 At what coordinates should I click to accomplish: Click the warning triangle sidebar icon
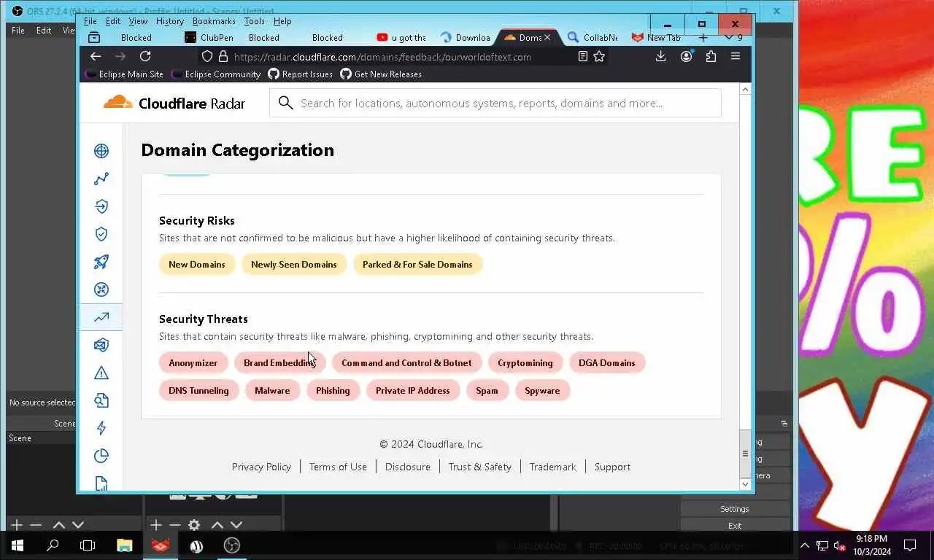pyautogui.click(x=101, y=373)
